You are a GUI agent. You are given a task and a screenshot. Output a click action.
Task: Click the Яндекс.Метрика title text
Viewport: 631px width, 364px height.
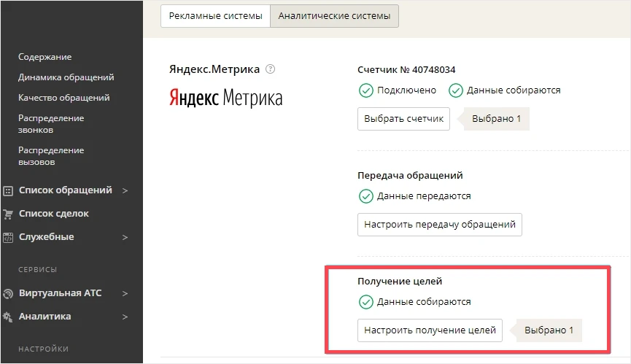(x=214, y=69)
